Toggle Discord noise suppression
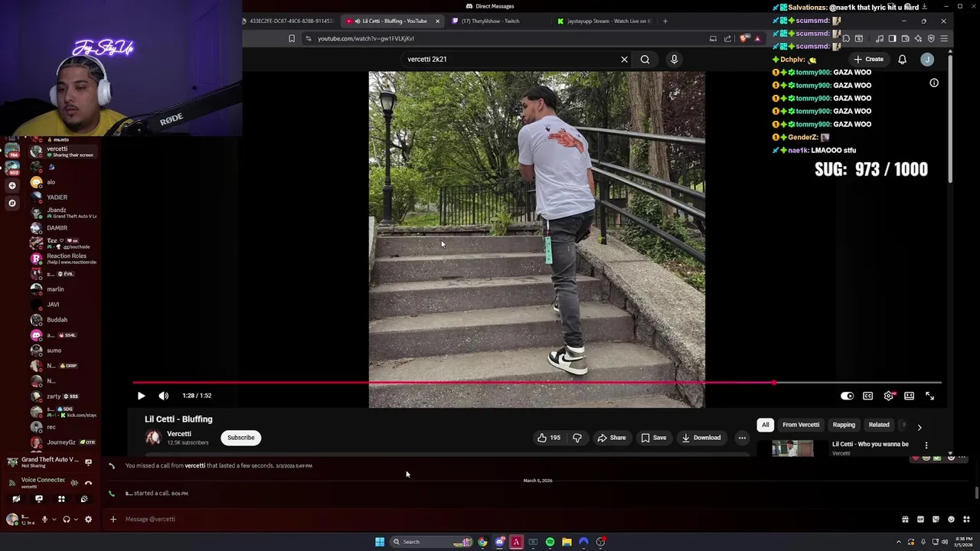The image size is (980, 551). [74, 483]
